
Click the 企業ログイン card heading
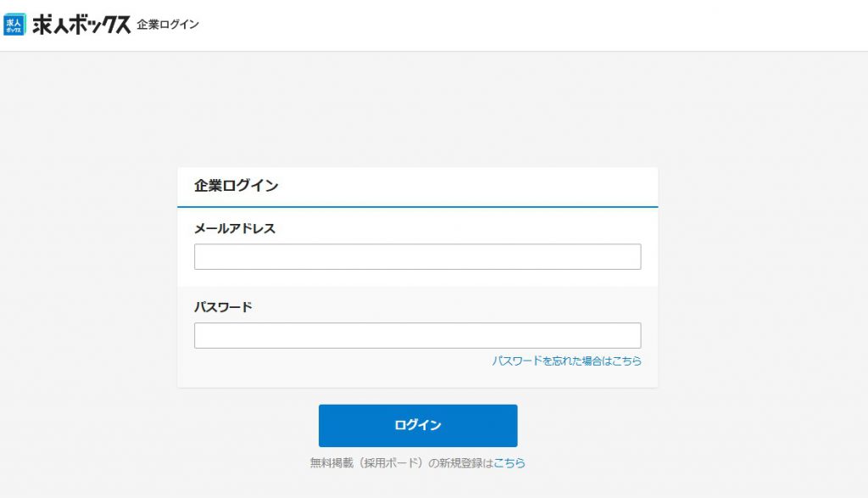pyautogui.click(x=236, y=186)
